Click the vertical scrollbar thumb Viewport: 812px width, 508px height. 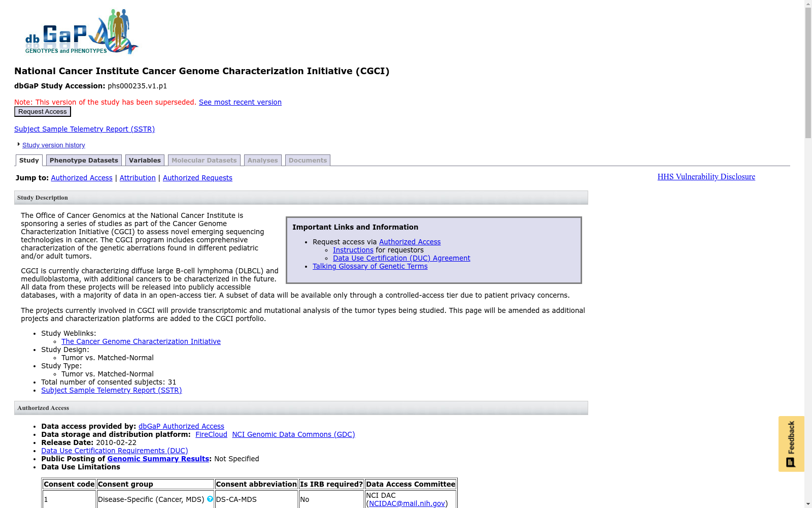pos(808,73)
